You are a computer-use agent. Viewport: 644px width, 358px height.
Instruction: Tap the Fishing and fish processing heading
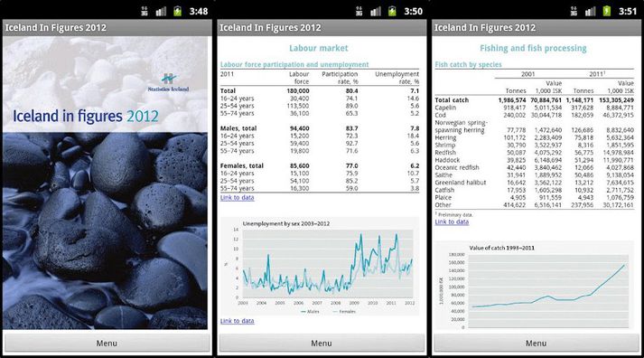tap(533, 48)
